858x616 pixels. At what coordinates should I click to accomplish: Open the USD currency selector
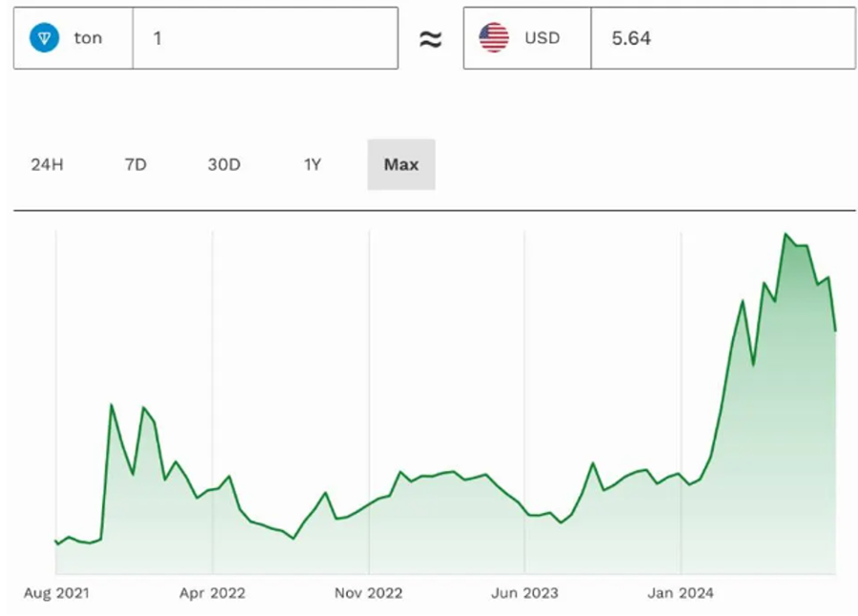click(x=527, y=38)
